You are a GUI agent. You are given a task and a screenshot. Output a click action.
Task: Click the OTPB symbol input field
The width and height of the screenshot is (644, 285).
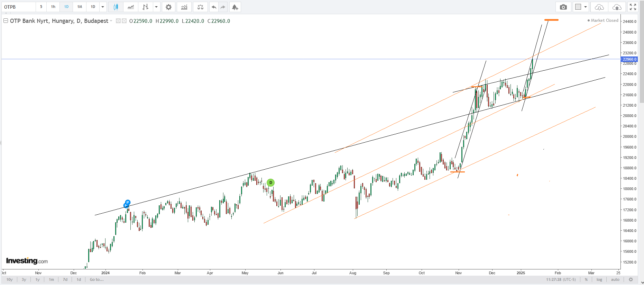point(18,7)
